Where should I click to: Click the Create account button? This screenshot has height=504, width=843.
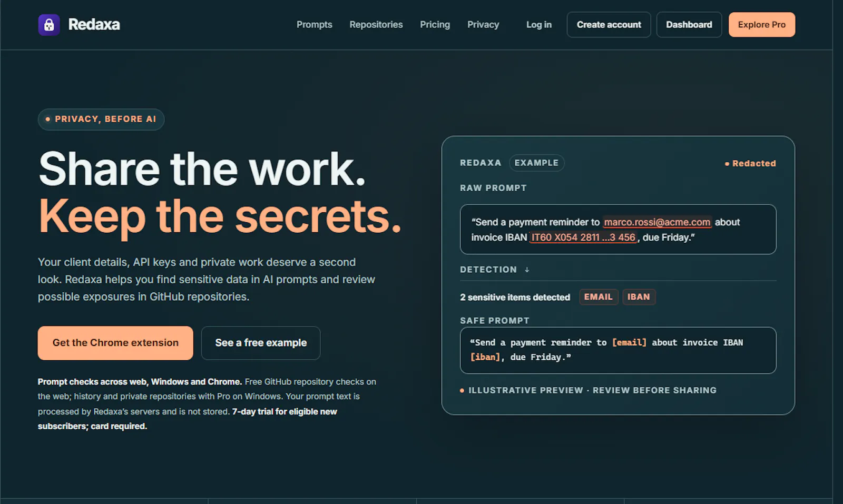(609, 25)
